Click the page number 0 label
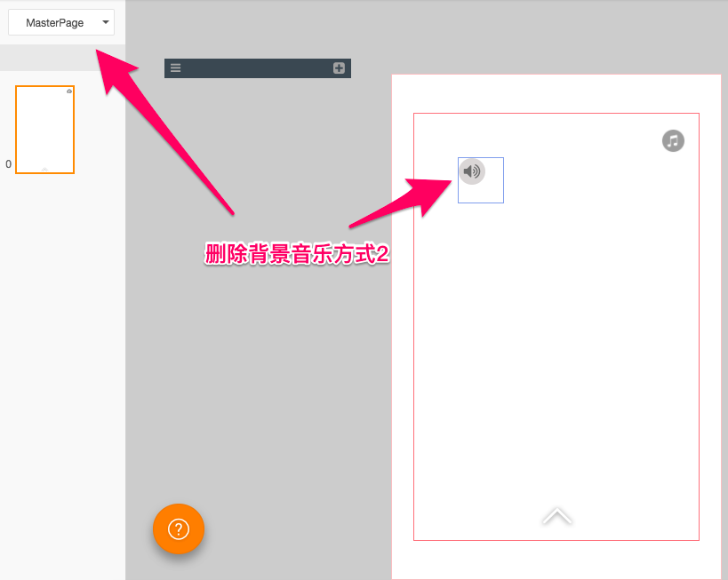The width and height of the screenshot is (728, 580). coord(9,164)
